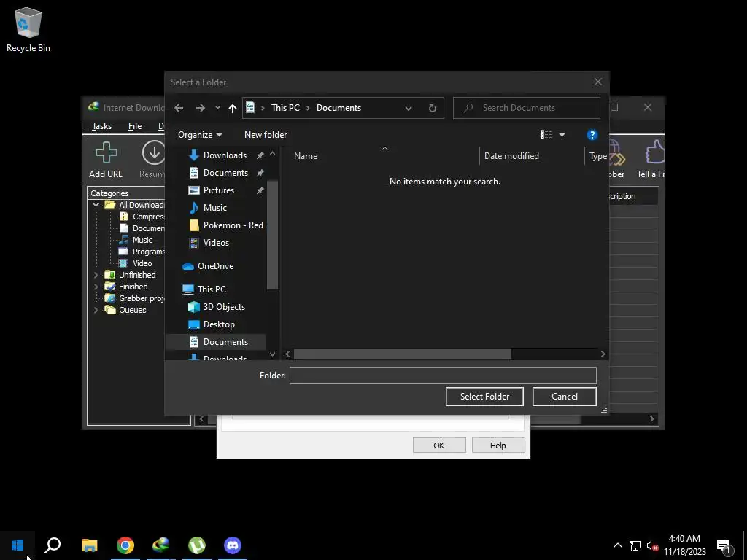This screenshot has height=560, width=747.
Task: Select 3D Objects in navigation pane
Action: 224,307
